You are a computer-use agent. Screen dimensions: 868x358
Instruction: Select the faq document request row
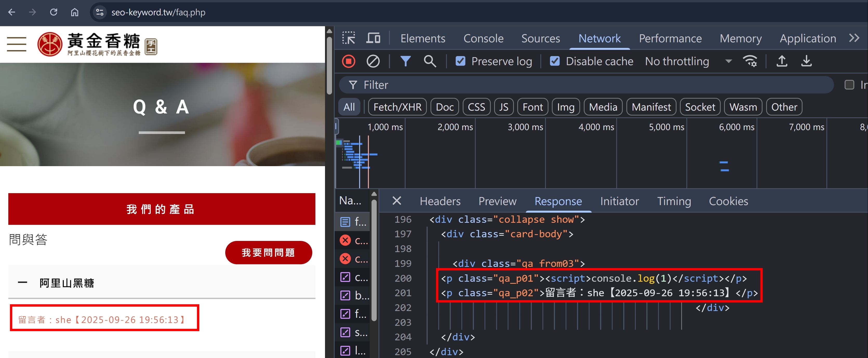click(353, 222)
